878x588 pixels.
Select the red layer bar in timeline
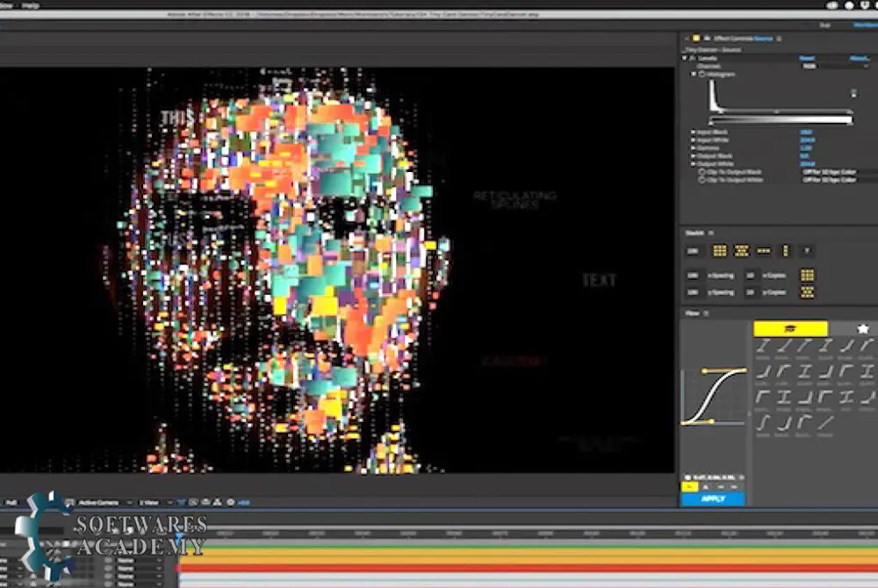point(528,568)
